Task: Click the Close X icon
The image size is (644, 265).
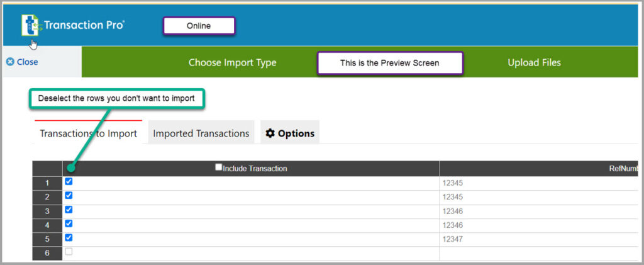Action: 9,62
